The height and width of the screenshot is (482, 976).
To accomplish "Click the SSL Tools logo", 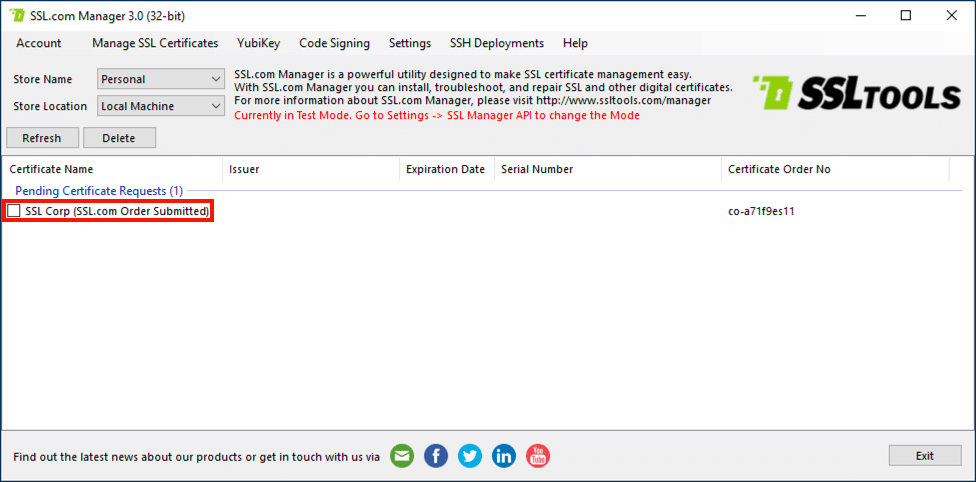I will pos(856,93).
